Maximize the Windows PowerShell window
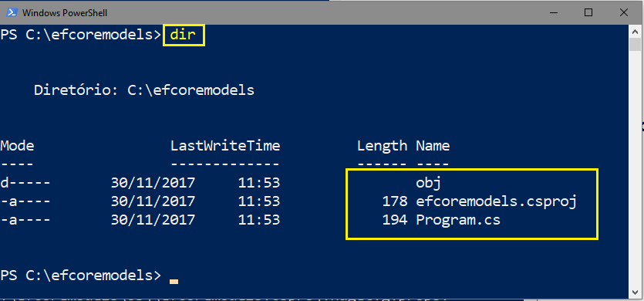 tap(588, 13)
